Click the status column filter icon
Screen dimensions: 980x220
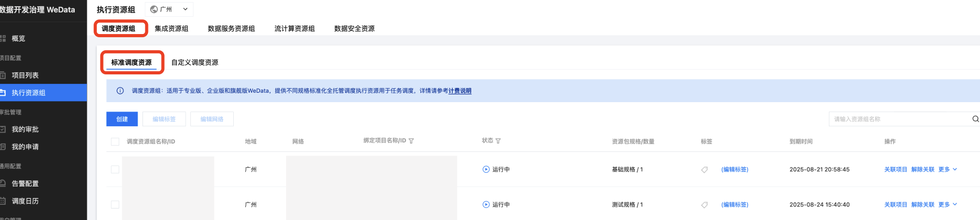click(498, 141)
